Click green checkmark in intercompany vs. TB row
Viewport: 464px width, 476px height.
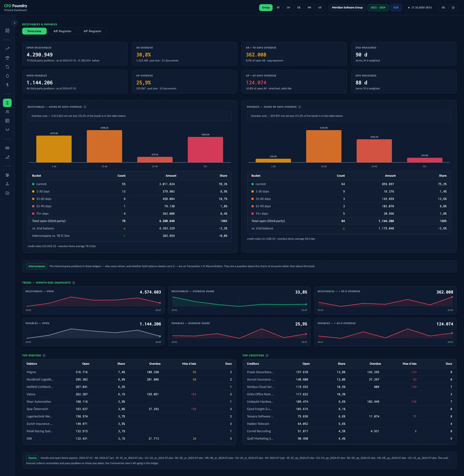(x=124, y=236)
